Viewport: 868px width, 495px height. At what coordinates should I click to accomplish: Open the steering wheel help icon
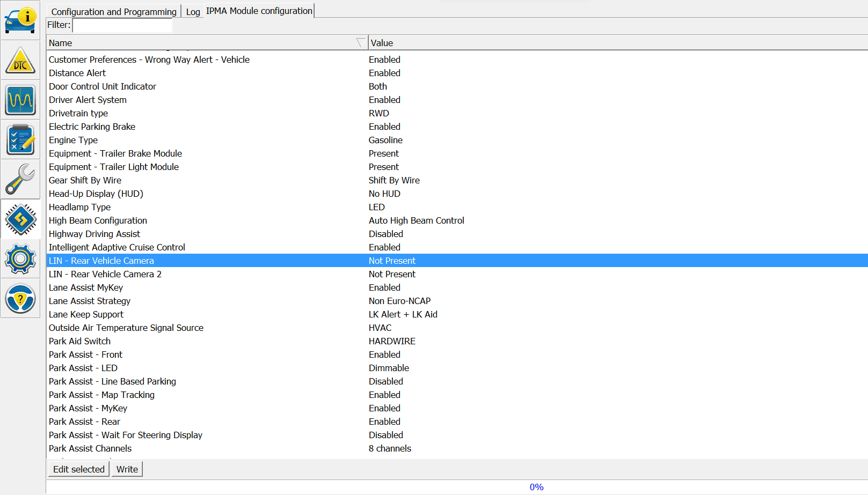(20, 298)
